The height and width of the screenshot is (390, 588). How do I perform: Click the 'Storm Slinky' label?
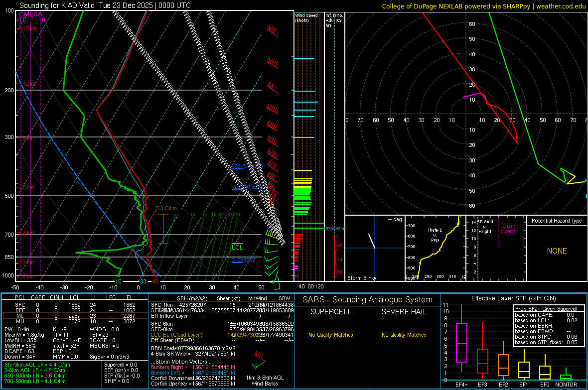click(361, 278)
